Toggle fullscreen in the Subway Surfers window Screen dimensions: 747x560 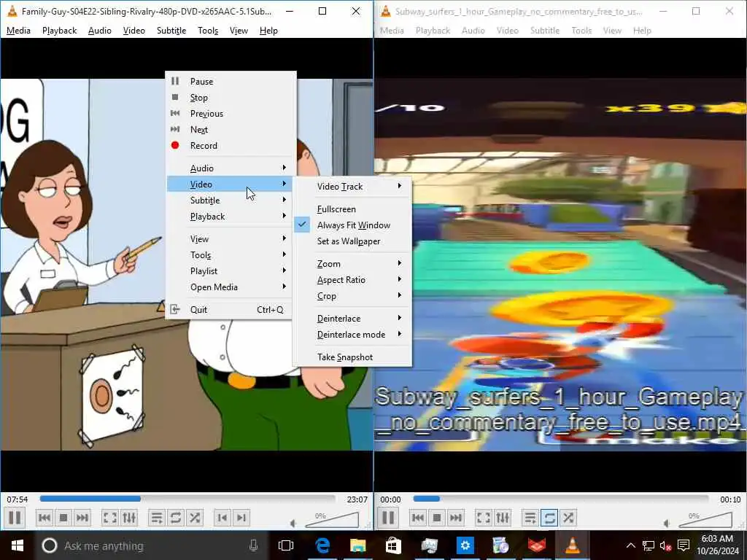coord(484,518)
